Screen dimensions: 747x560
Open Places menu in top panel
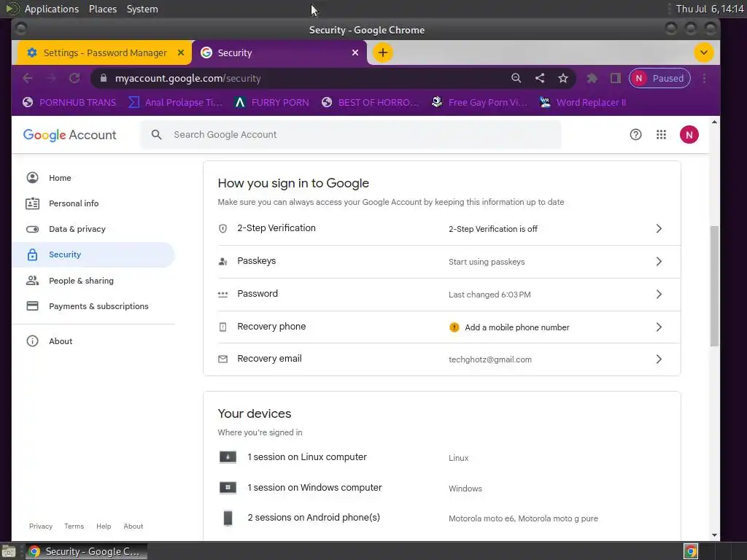click(x=102, y=9)
